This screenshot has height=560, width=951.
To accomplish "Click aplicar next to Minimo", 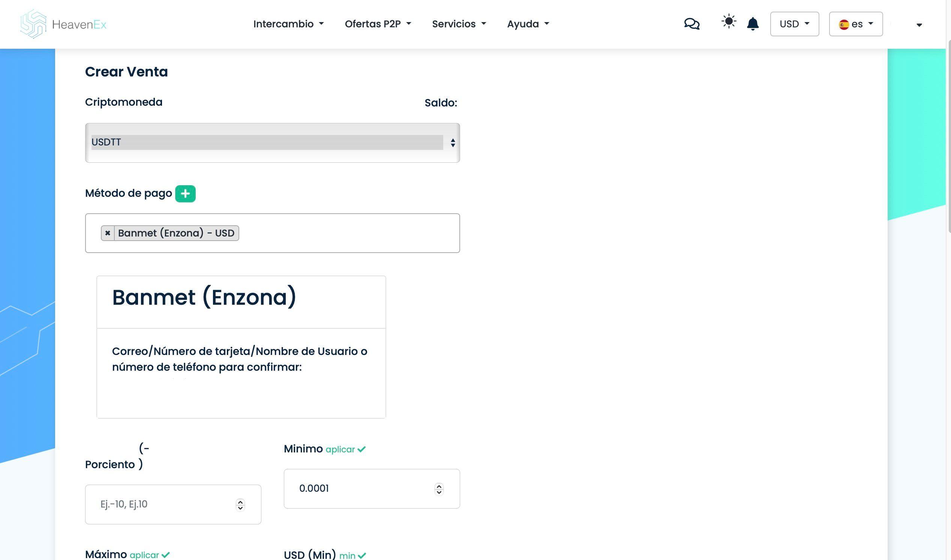I will 345,449.
